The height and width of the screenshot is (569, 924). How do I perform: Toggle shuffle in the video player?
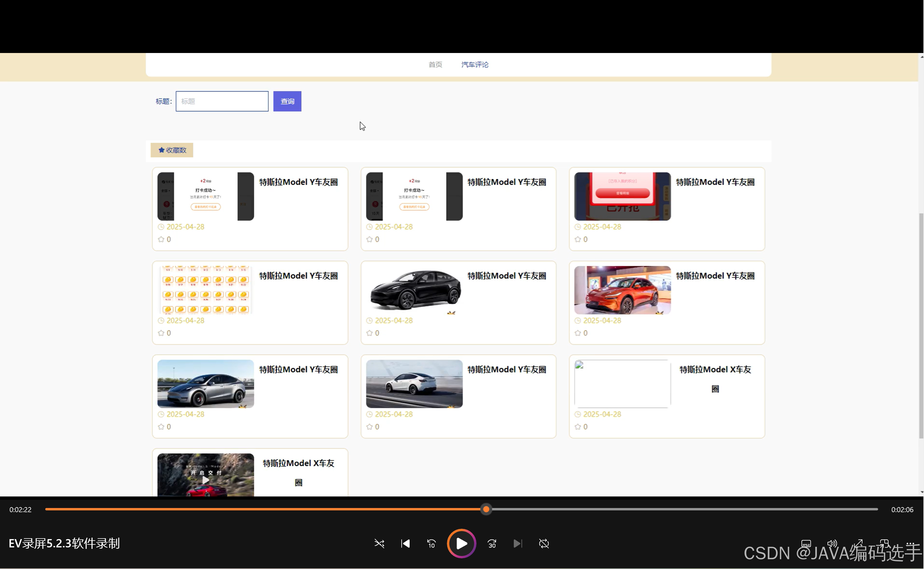tap(379, 544)
